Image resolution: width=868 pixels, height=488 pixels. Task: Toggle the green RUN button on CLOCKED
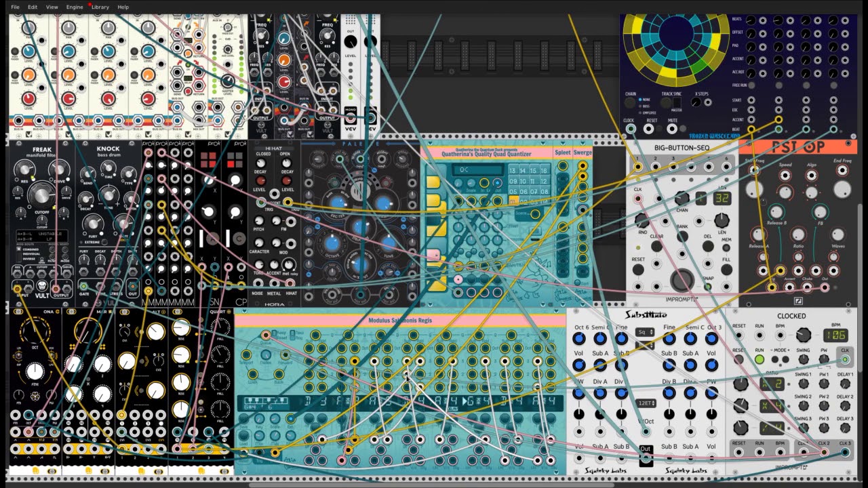pyautogui.click(x=759, y=359)
